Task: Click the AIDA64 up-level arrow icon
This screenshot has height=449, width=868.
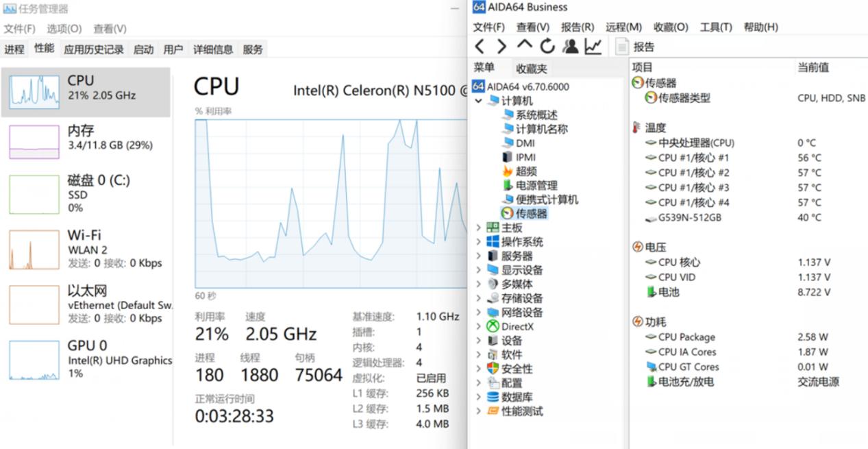Action: pos(524,45)
